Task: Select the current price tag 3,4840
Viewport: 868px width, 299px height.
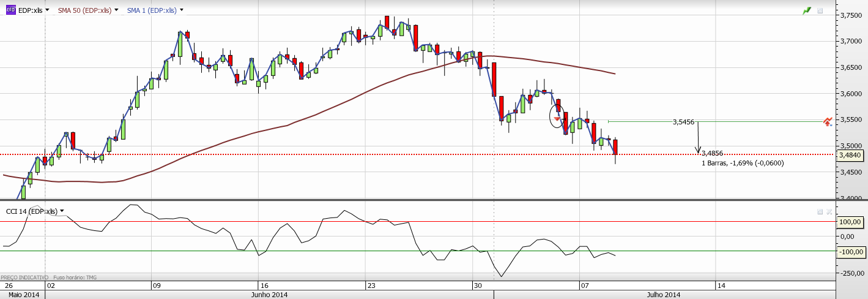Action: click(x=851, y=155)
